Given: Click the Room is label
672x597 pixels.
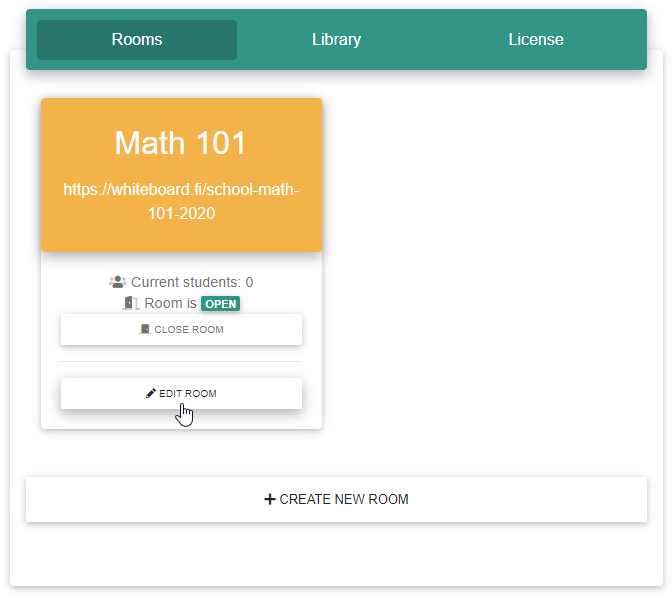Looking at the screenshot, I should tap(171, 303).
